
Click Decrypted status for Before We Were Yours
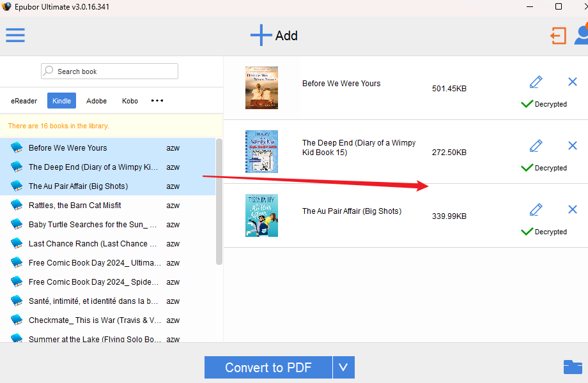[544, 103]
